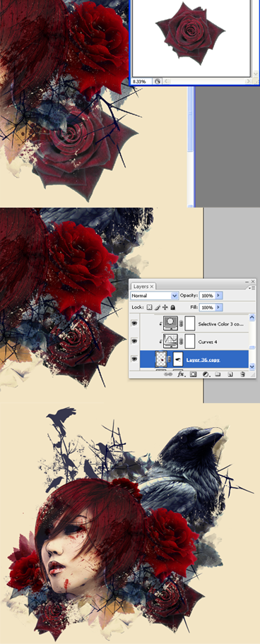Close the Layers tab
The width and height of the screenshot is (260, 644).
(152, 286)
